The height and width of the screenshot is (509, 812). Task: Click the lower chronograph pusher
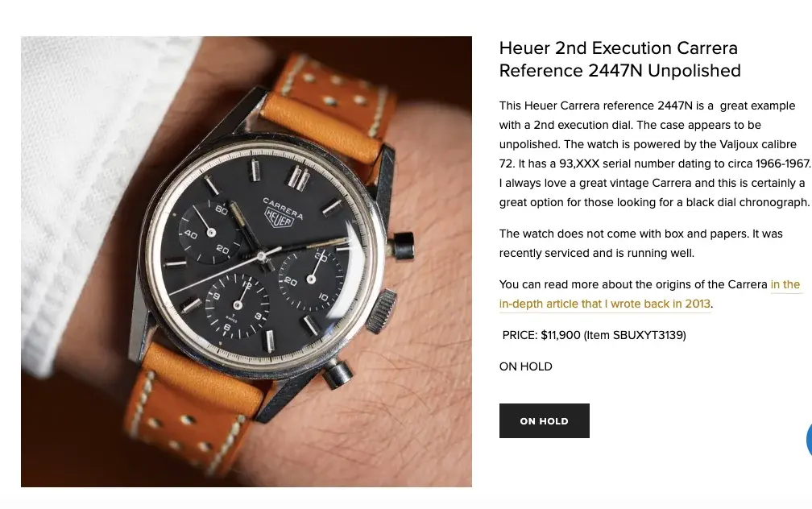[x=338, y=374]
